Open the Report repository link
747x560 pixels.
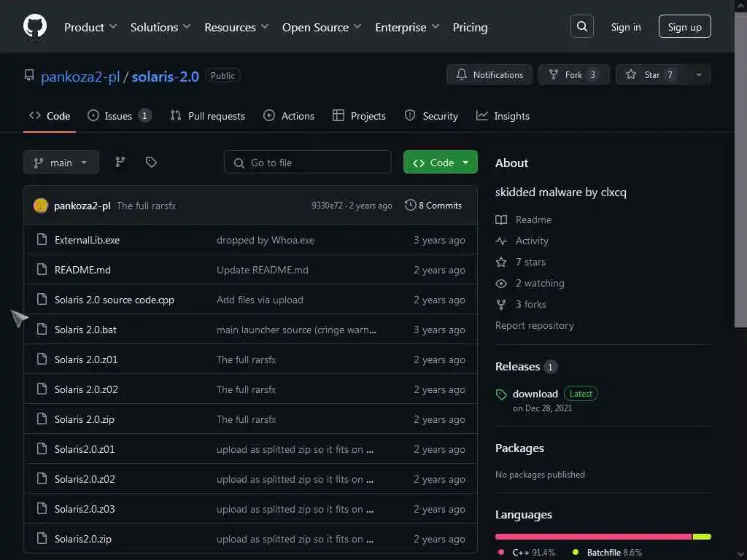pyautogui.click(x=535, y=326)
